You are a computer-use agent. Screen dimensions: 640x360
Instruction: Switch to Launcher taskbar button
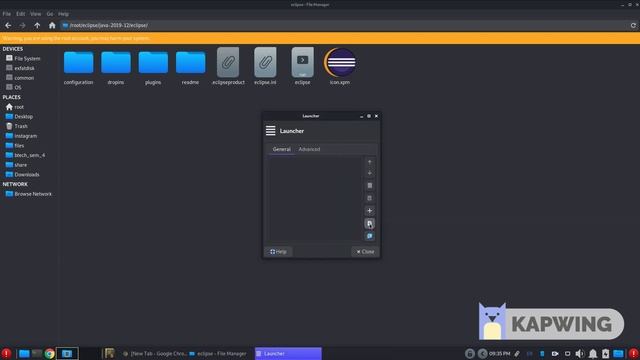click(288, 353)
